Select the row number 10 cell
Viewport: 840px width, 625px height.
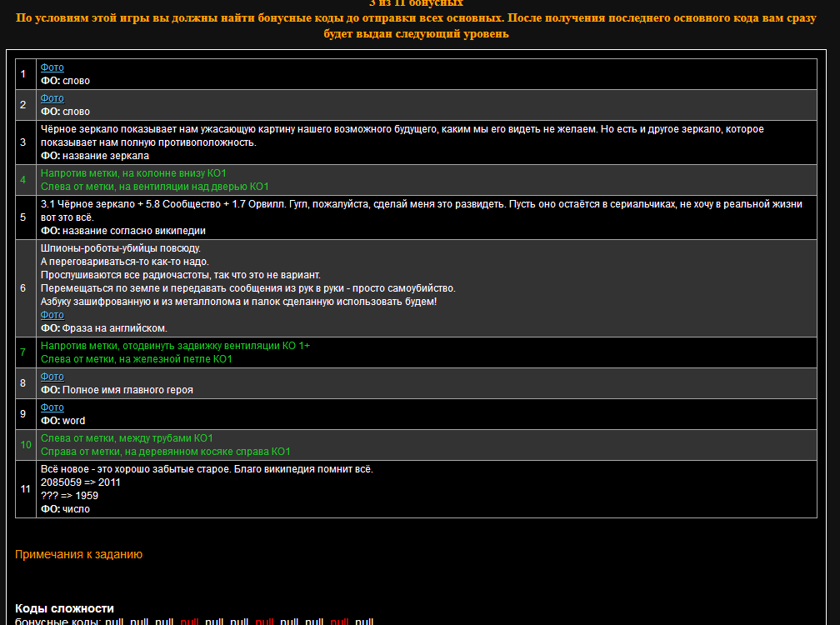[25, 445]
